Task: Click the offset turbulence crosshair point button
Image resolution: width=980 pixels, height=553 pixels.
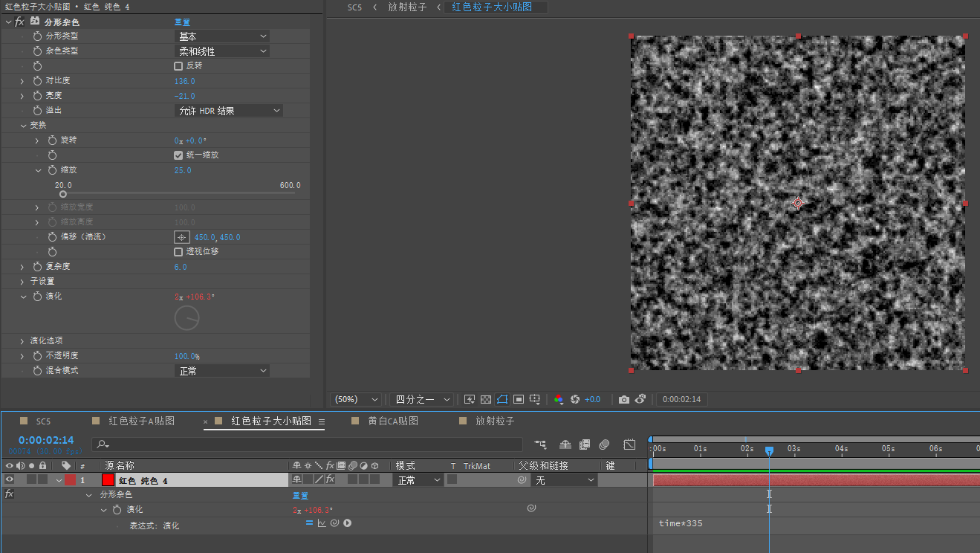Action: click(x=182, y=237)
